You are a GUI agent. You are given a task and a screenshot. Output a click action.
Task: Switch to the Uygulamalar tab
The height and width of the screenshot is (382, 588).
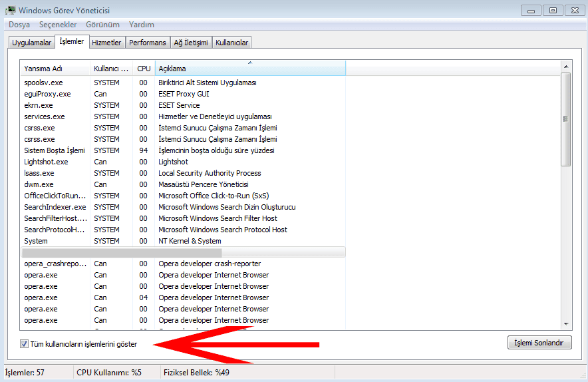pos(31,43)
